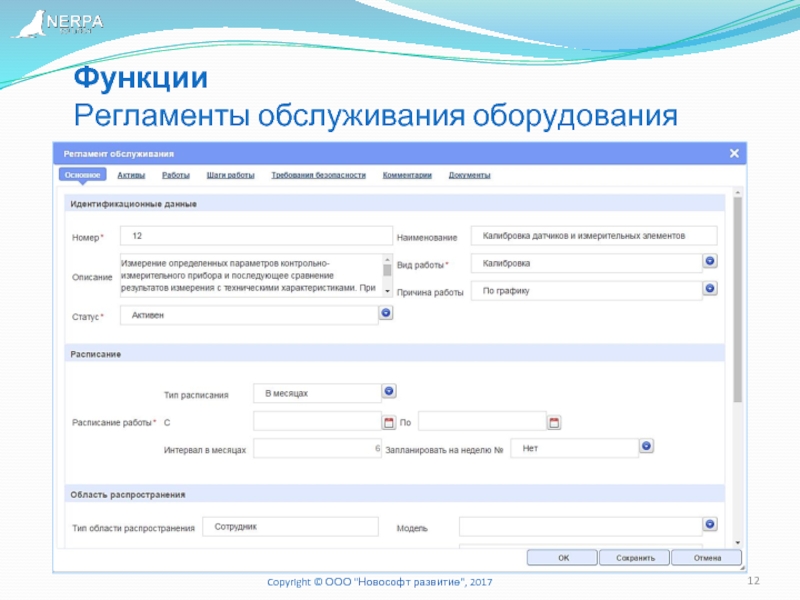This screenshot has height=600, width=800.
Task: Open the Модель dropdown arrow
Action: click(710, 524)
